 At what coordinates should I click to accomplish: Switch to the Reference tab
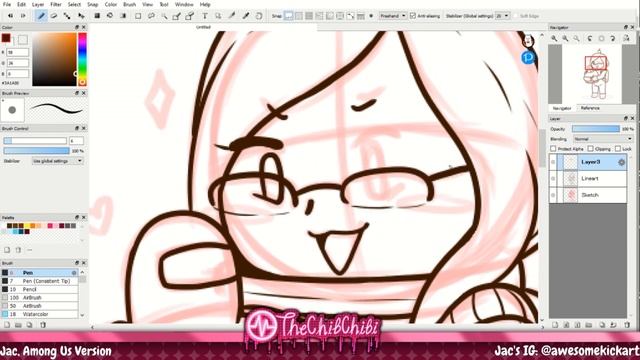(x=590, y=108)
